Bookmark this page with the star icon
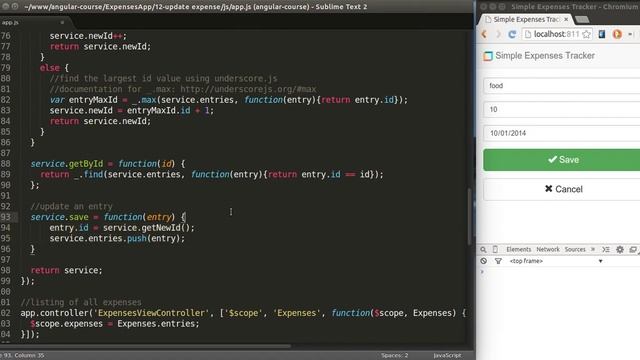Screen dimensions: 640x360 pos(587,34)
